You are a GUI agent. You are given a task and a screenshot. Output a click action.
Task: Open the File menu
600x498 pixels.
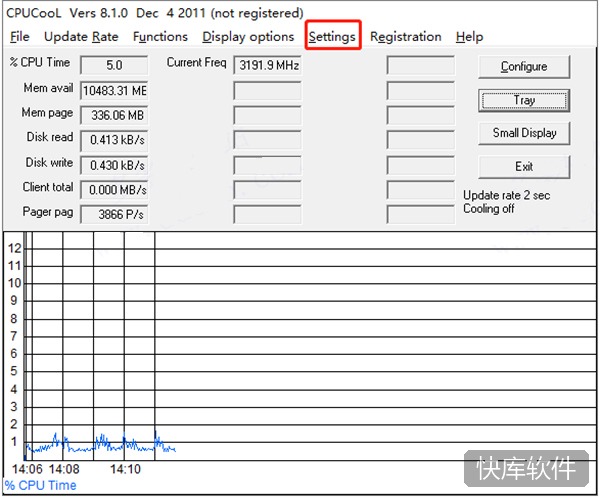point(20,37)
